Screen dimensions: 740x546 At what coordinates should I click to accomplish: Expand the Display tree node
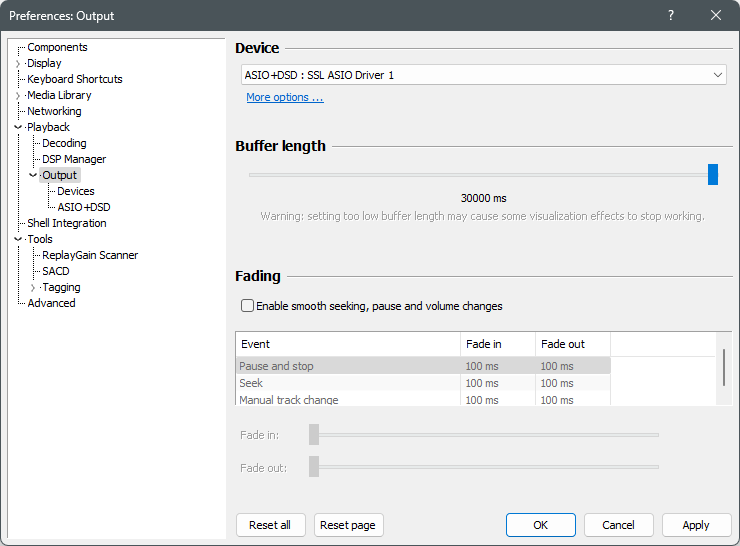click(x=18, y=63)
